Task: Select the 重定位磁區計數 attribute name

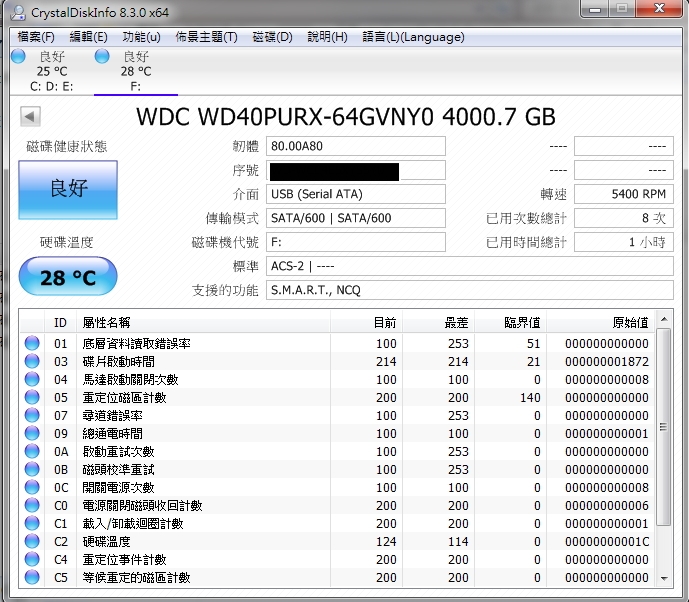Action: pos(124,397)
